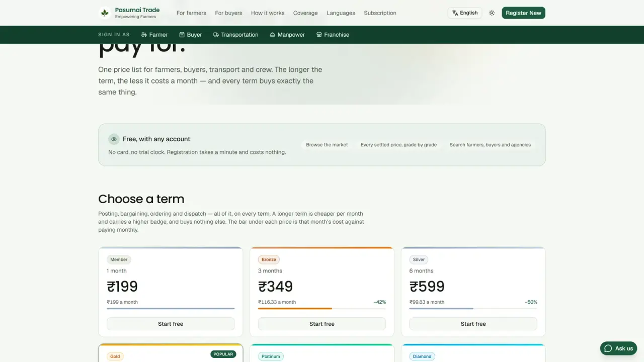Image resolution: width=644 pixels, height=362 pixels.
Task: Sign in as Transportation
Action: click(236, 35)
